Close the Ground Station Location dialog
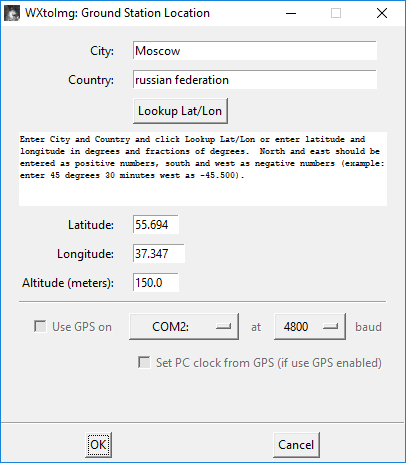406x463 pixels. 382,13
